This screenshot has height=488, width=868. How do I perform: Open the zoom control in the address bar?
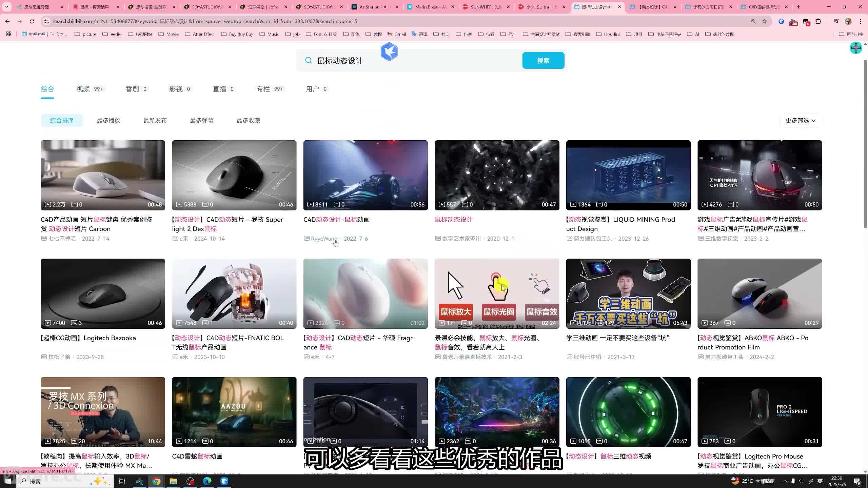coord(753,21)
